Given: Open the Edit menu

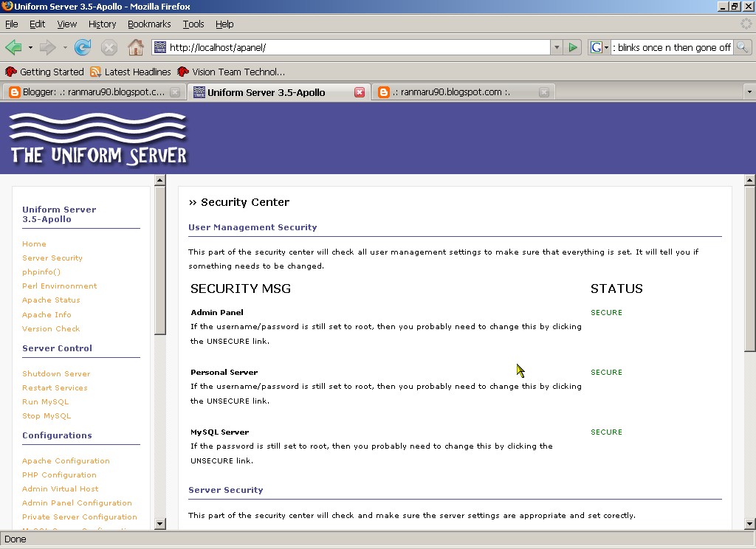Looking at the screenshot, I should [37, 24].
